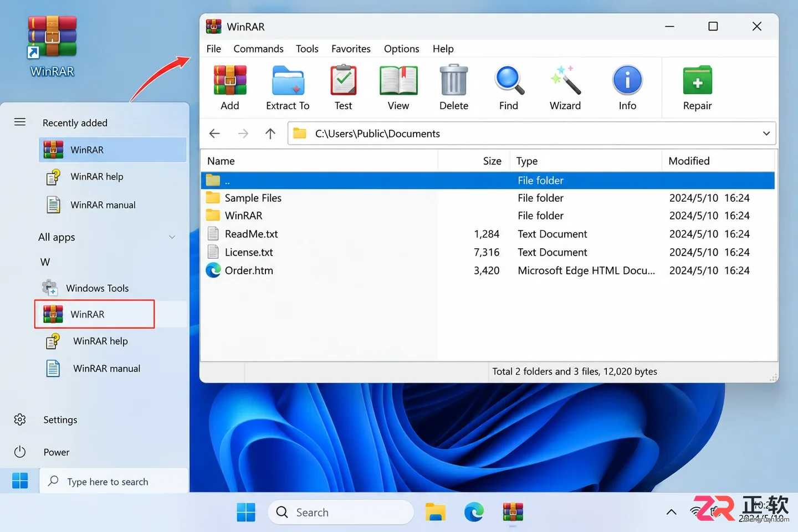Click the Add archive toolbar icon
The width and height of the screenshot is (798, 532).
pyautogui.click(x=230, y=81)
